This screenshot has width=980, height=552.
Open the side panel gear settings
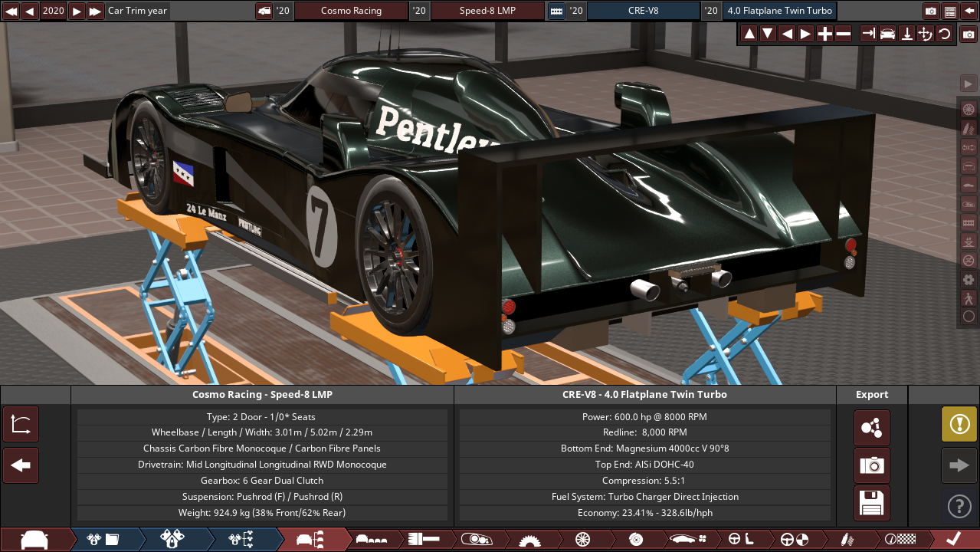click(x=969, y=279)
